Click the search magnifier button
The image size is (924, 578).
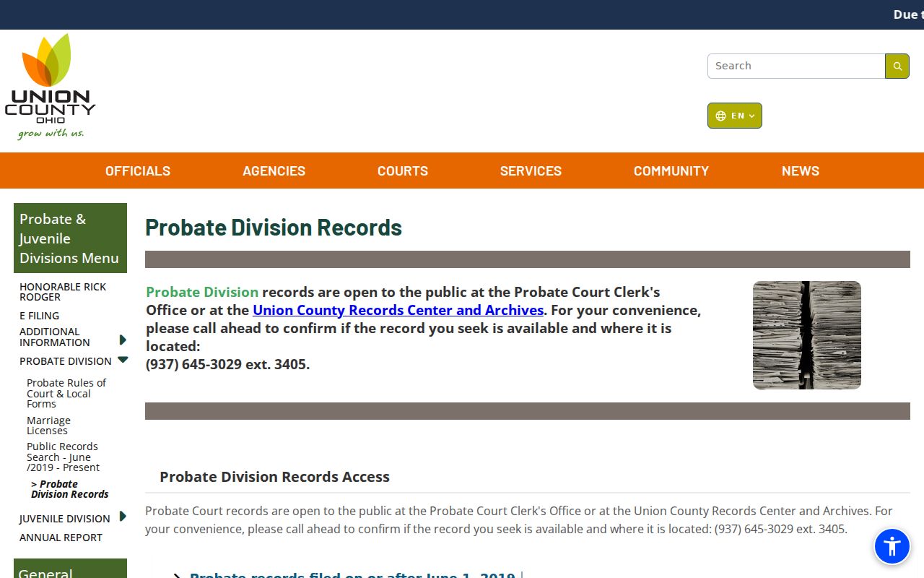[x=897, y=66]
